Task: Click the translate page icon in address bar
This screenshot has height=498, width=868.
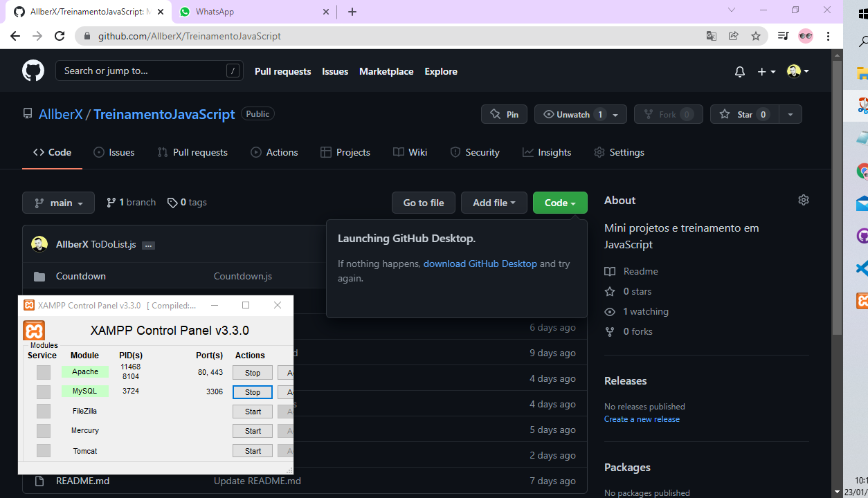Action: [712, 36]
